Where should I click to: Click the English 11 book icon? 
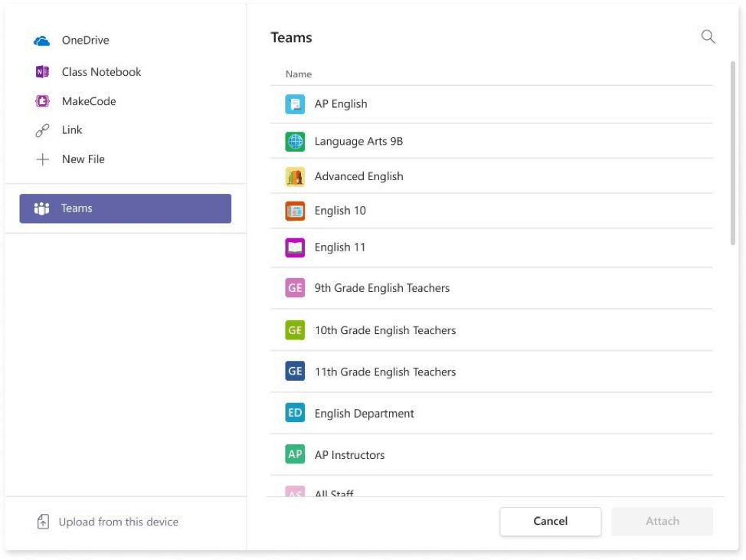pyautogui.click(x=295, y=247)
